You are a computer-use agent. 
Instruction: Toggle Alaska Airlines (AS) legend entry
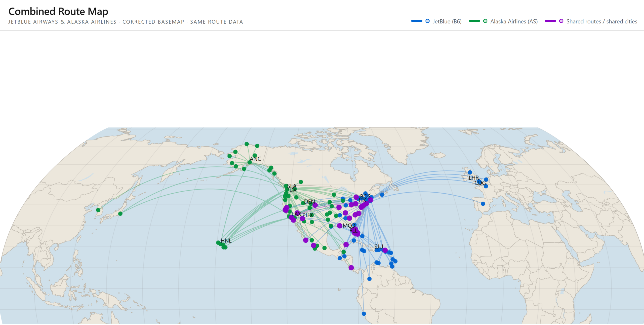(514, 22)
